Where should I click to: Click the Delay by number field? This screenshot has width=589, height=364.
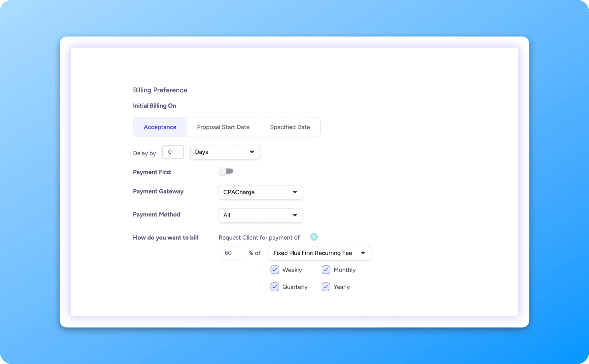click(x=173, y=152)
